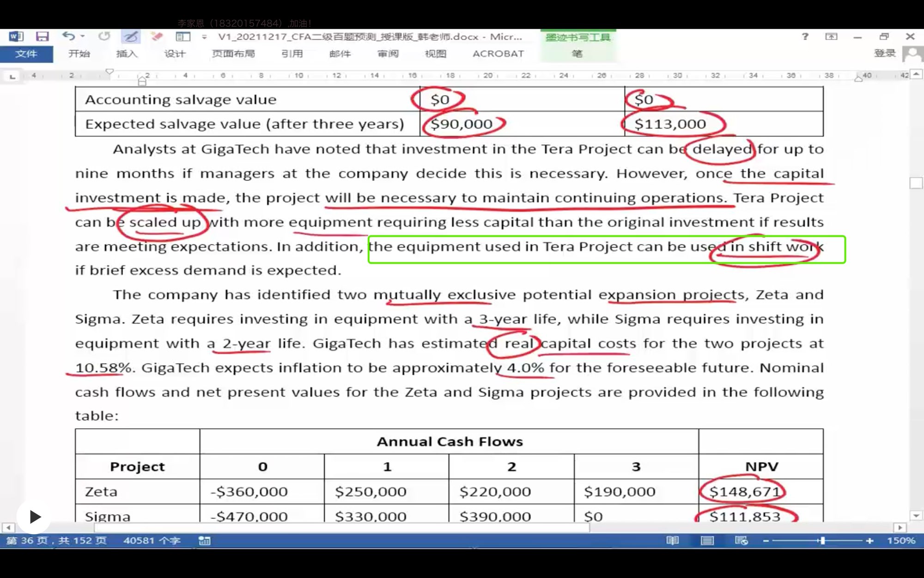
Task: Click the horizontal scrollbar thumb
Action: (x=342, y=528)
